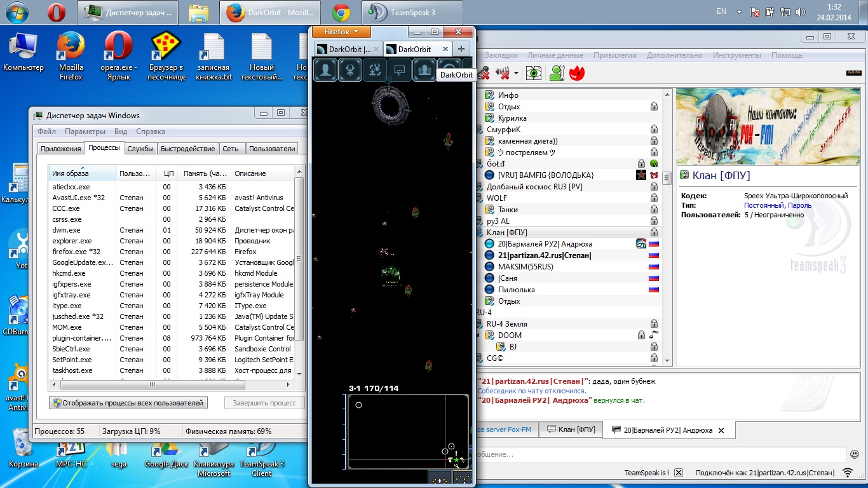Open Справка menu in Task Manager
The width and height of the screenshot is (868, 488).
tap(151, 132)
